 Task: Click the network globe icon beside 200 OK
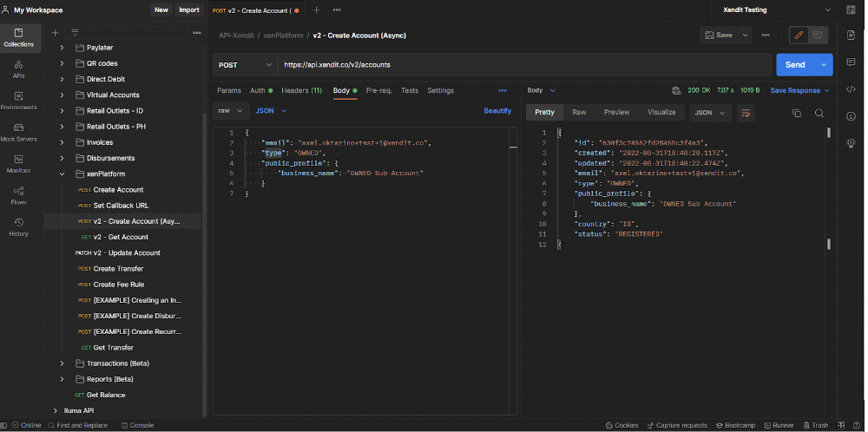pos(675,90)
